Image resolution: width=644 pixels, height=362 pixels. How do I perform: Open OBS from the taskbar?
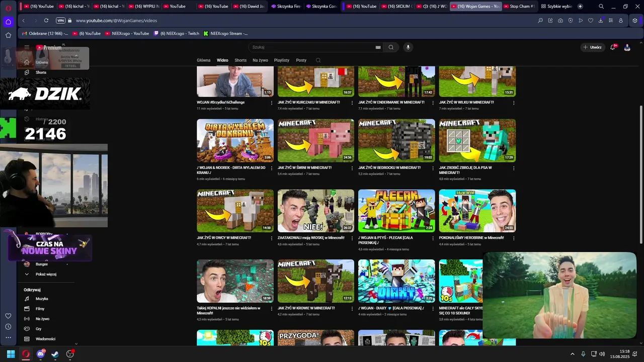coord(70,354)
